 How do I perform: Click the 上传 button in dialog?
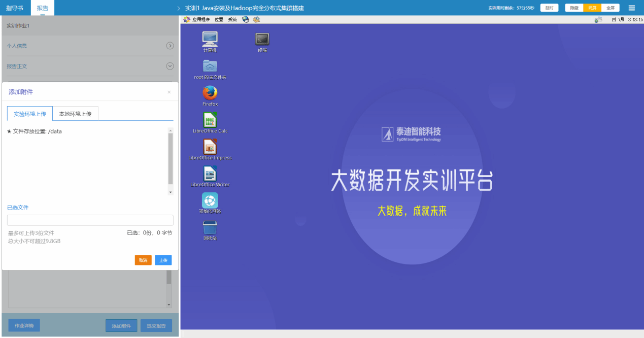tap(163, 260)
